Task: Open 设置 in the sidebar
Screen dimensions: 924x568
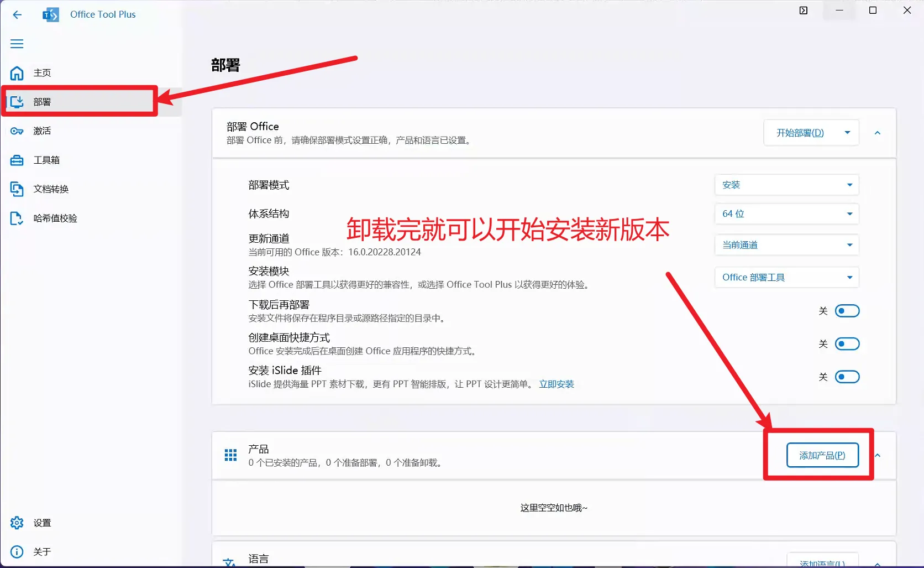Action: point(91,523)
